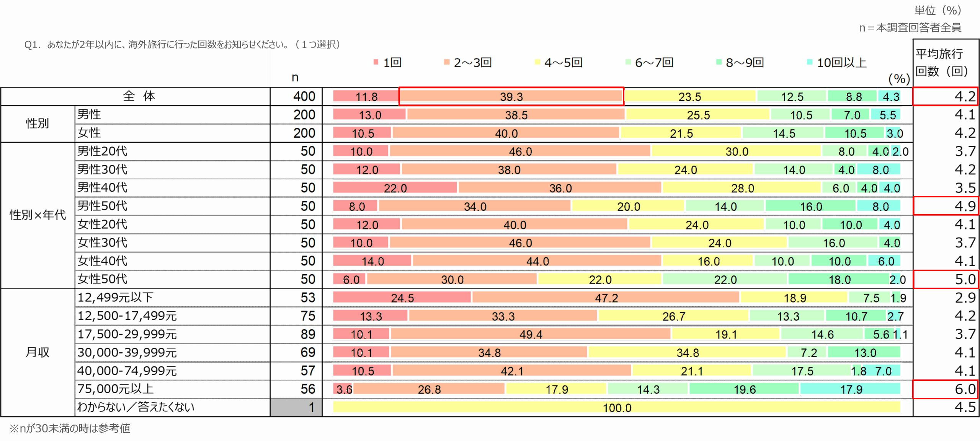Click the 性別×年代 category header cell
The height and width of the screenshot is (441, 980).
(38, 215)
